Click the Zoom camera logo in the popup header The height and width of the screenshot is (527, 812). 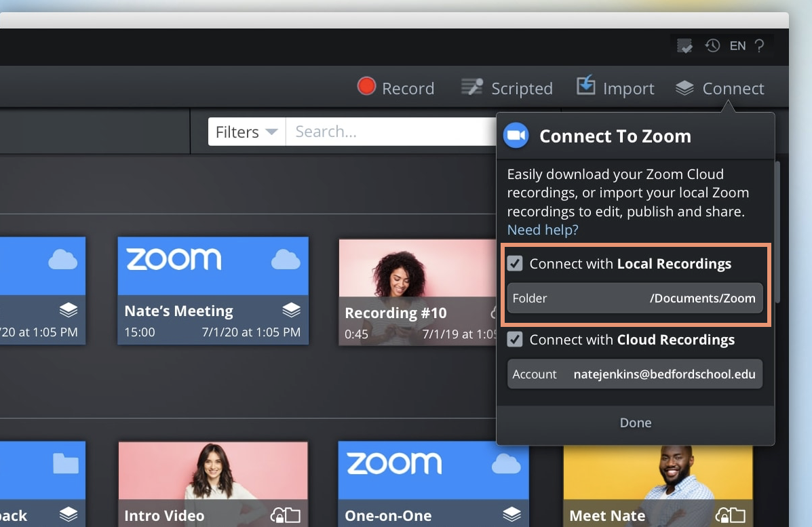click(x=516, y=135)
